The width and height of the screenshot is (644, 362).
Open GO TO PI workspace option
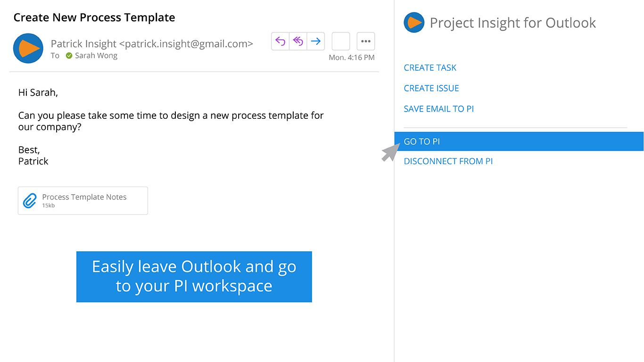click(422, 141)
